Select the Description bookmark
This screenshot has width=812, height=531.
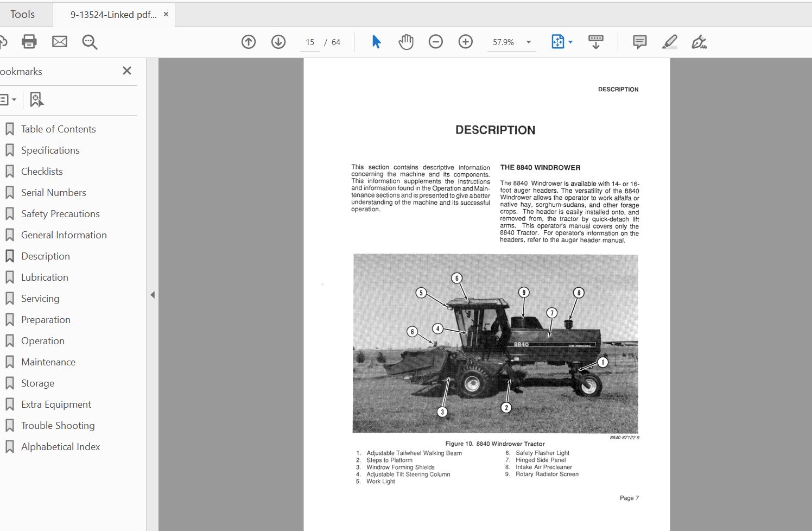(46, 256)
